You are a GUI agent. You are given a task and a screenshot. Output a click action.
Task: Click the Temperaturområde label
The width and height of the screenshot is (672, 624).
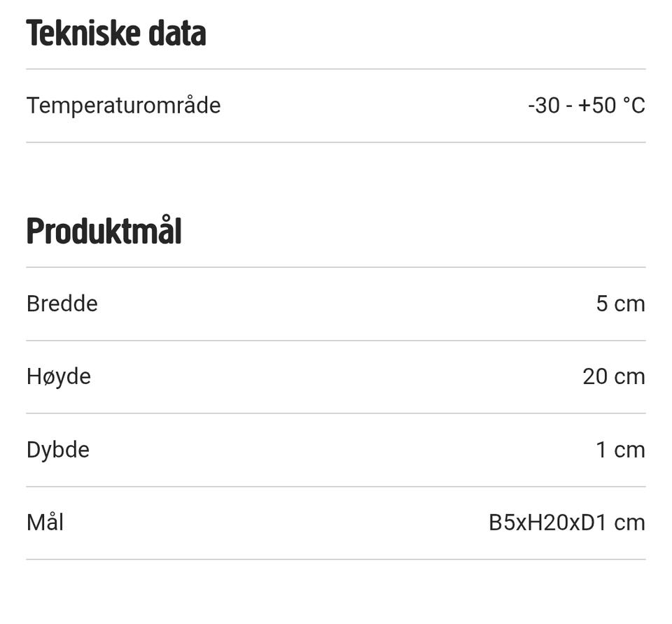(123, 106)
